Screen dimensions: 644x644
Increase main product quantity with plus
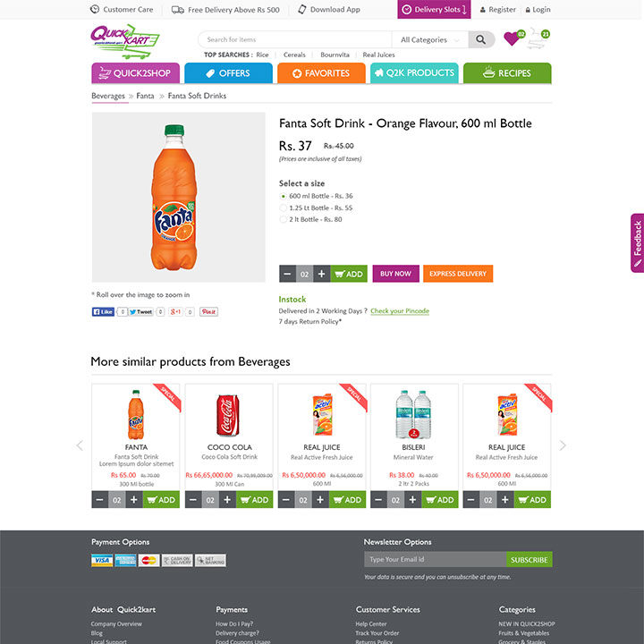click(322, 274)
